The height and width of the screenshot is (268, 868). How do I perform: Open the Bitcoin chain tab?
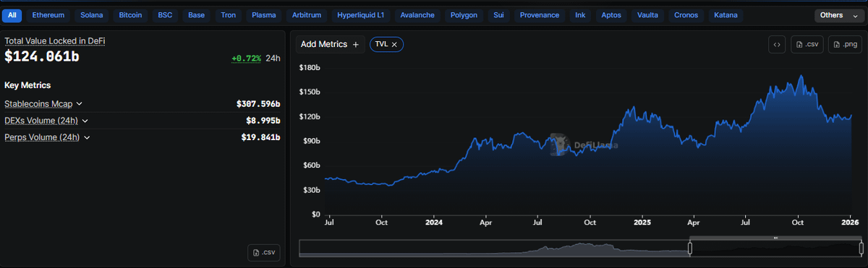[x=130, y=15]
